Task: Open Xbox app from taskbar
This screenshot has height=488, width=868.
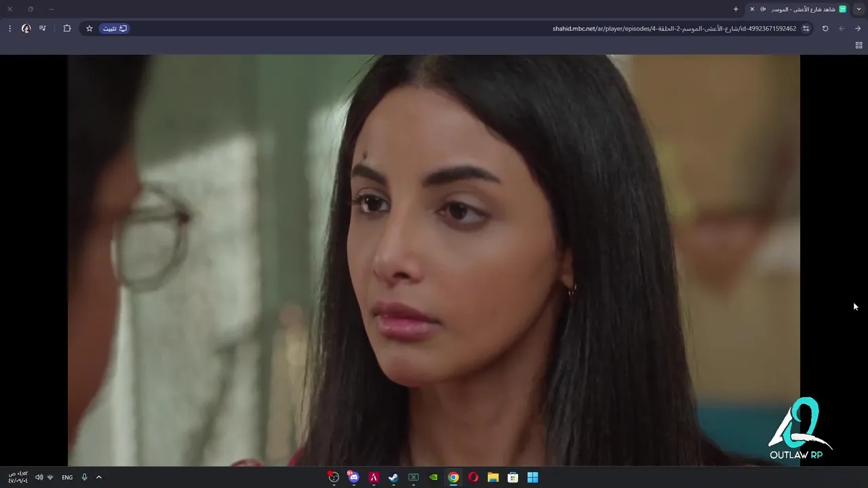Action: pos(413,477)
